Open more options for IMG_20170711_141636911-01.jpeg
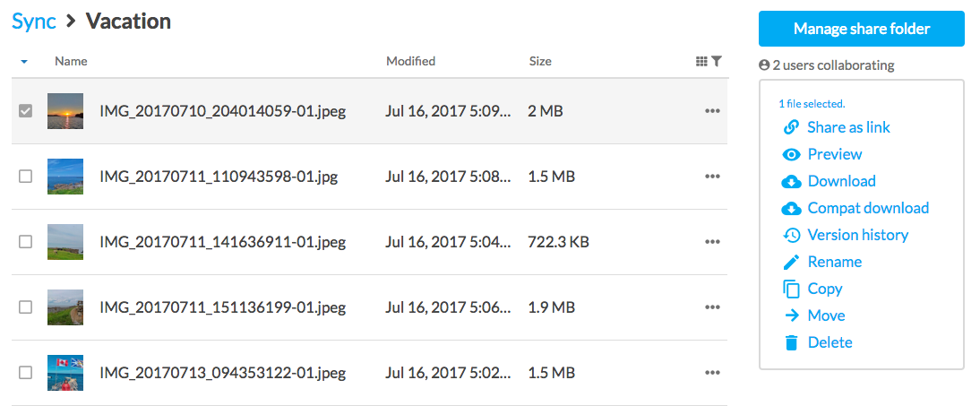 pyautogui.click(x=712, y=242)
